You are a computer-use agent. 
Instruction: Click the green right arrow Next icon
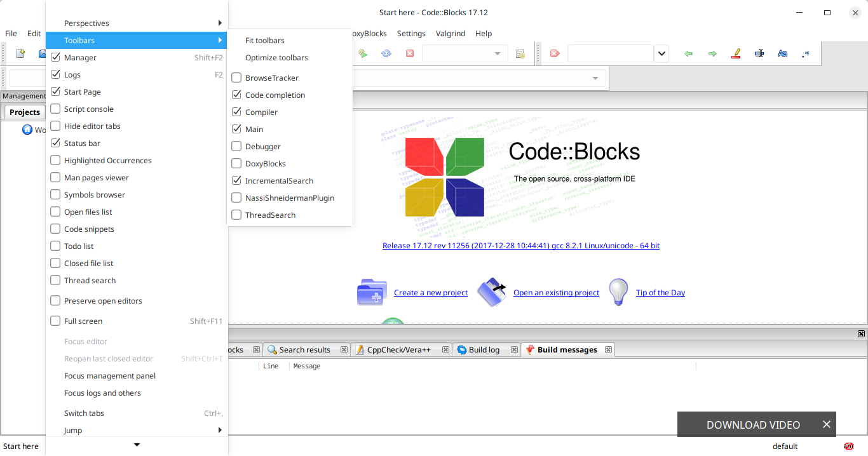tap(712, 53)
